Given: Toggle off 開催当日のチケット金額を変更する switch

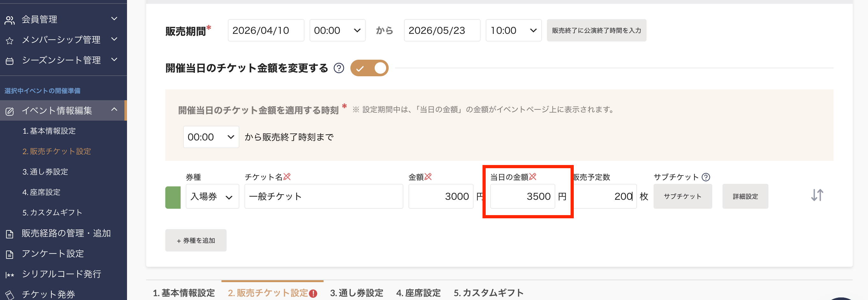Looking at the screenshot, I should tap(369, 68).
